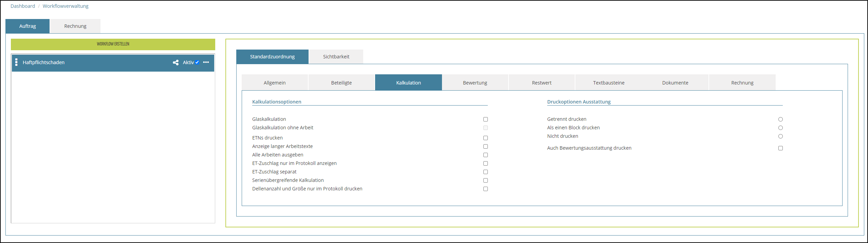
Task: Enable the Glaskalkulation checkbox
Action: pyautogui.click(x=485, y=119)
